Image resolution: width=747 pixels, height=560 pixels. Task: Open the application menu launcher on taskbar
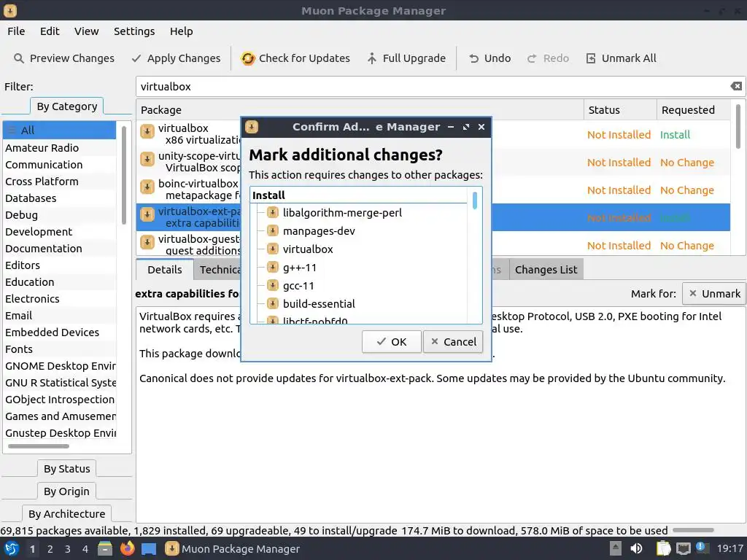coord(12,548)
